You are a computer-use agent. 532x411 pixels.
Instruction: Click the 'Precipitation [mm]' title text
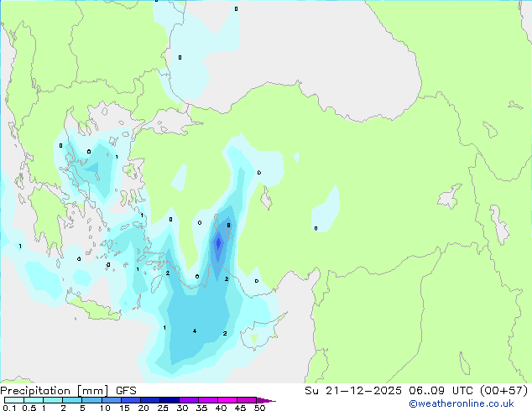point(55,391)
